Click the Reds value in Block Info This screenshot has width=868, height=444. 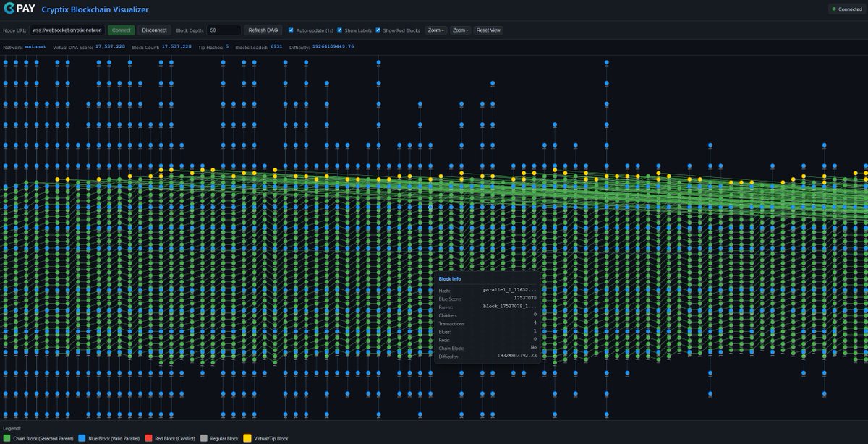pos(535,339)
